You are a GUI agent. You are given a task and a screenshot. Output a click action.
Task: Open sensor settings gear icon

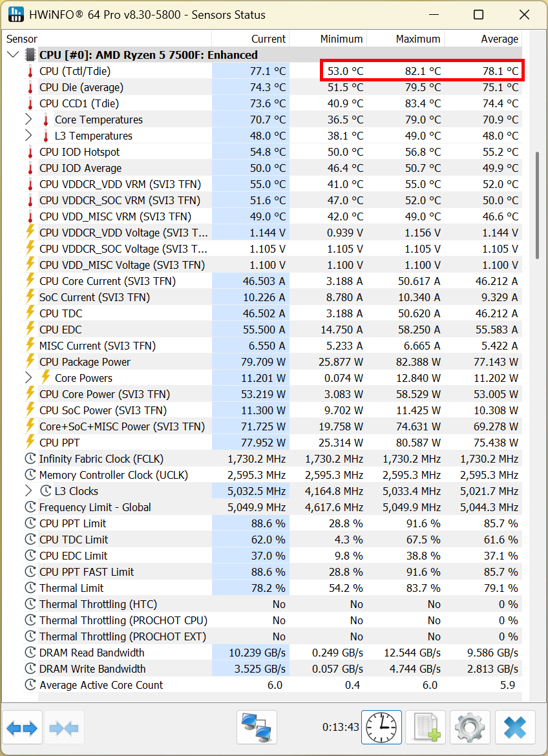coord(470,728)
